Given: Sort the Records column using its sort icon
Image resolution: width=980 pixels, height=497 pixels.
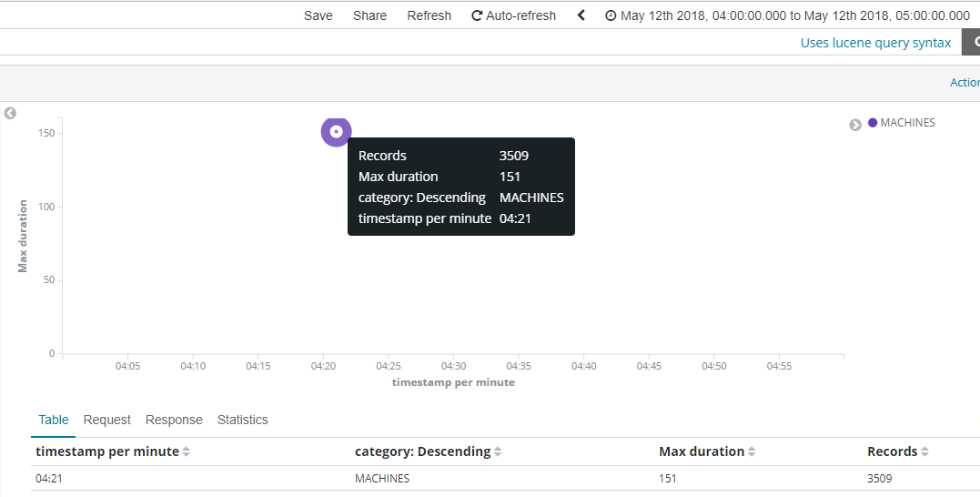Looking at the screenshot, I should pyautogui.click(x=924, y=452).
